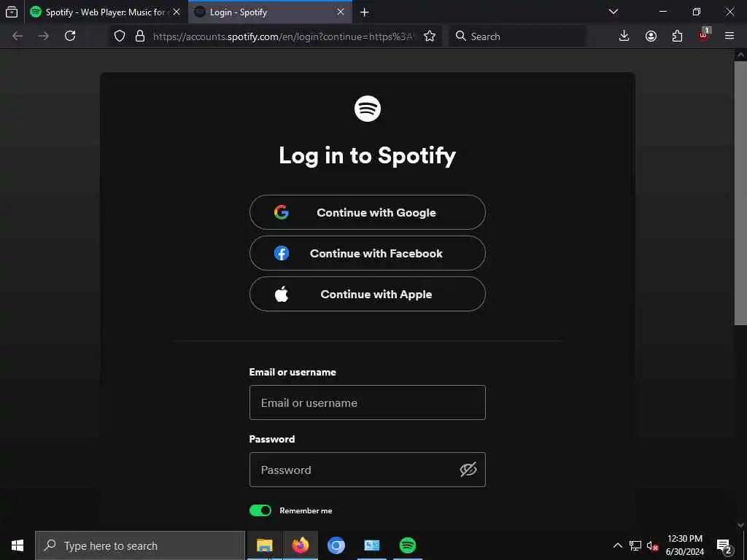The height and width of the screenshot is (560, 747).
Task: Close the Login - Spotify tab
Action: tap(341, 12)
